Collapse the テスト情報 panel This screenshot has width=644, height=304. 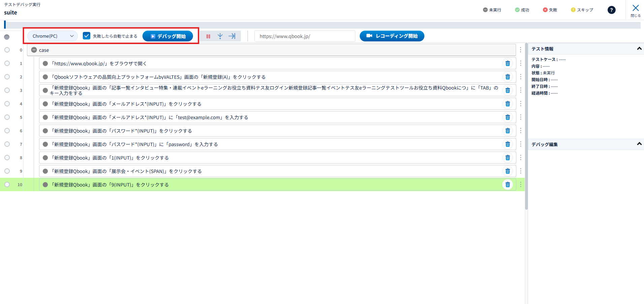point(639,49)
